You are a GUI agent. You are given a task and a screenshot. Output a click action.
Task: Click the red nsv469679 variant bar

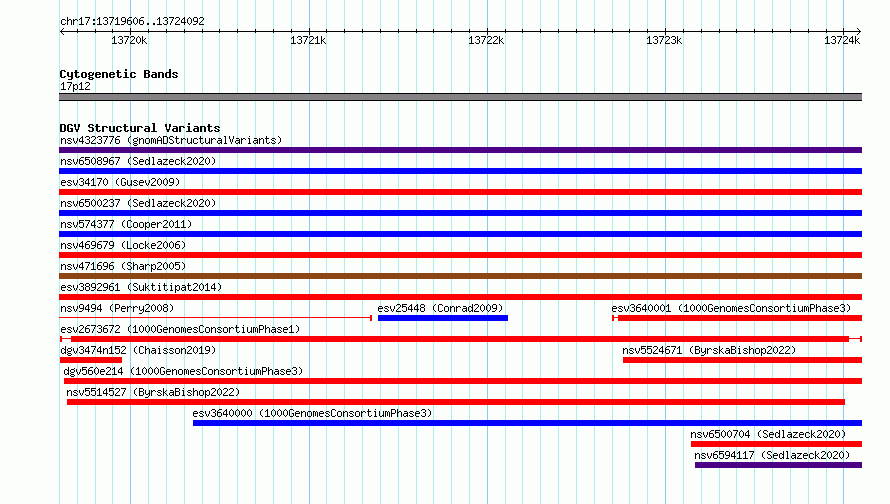coord(460,255)
